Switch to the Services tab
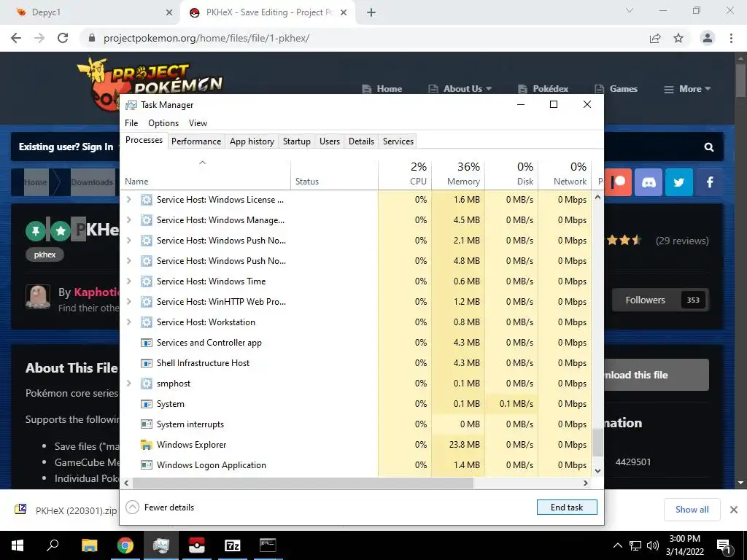 click(398, 141)
